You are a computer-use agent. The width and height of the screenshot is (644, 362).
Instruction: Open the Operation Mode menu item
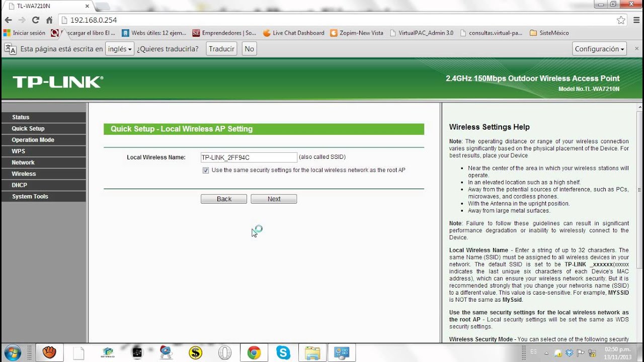point(43,140)
